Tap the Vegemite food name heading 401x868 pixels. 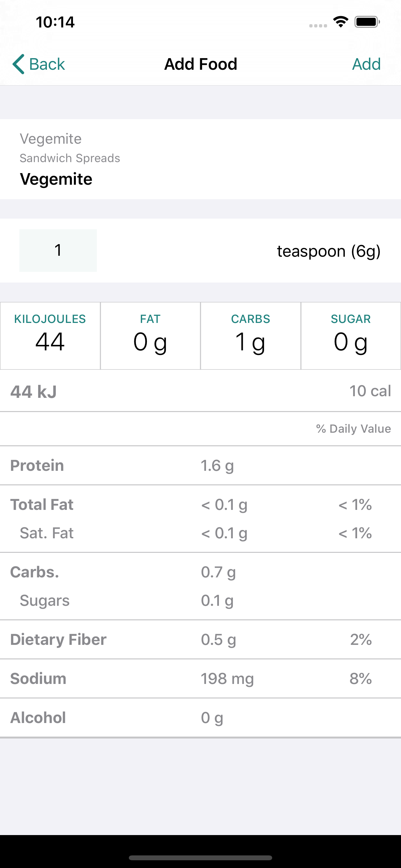click(56, 179)
